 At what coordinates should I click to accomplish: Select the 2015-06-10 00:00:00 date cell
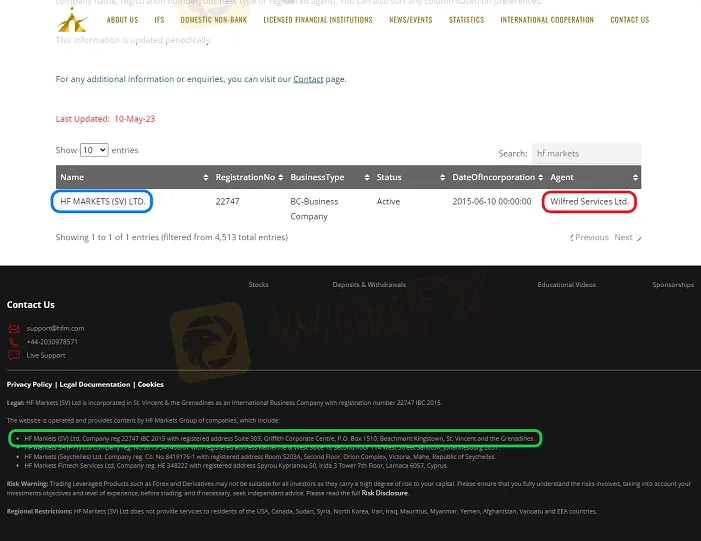point(492,202)
